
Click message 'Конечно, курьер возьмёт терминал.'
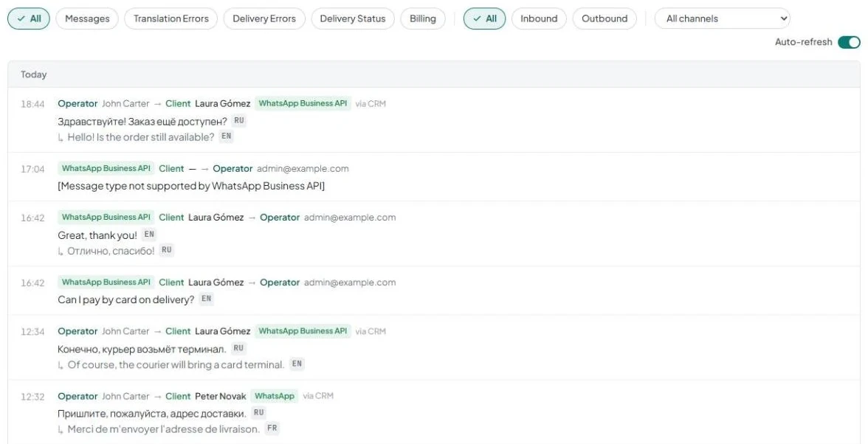coord(142,349)
